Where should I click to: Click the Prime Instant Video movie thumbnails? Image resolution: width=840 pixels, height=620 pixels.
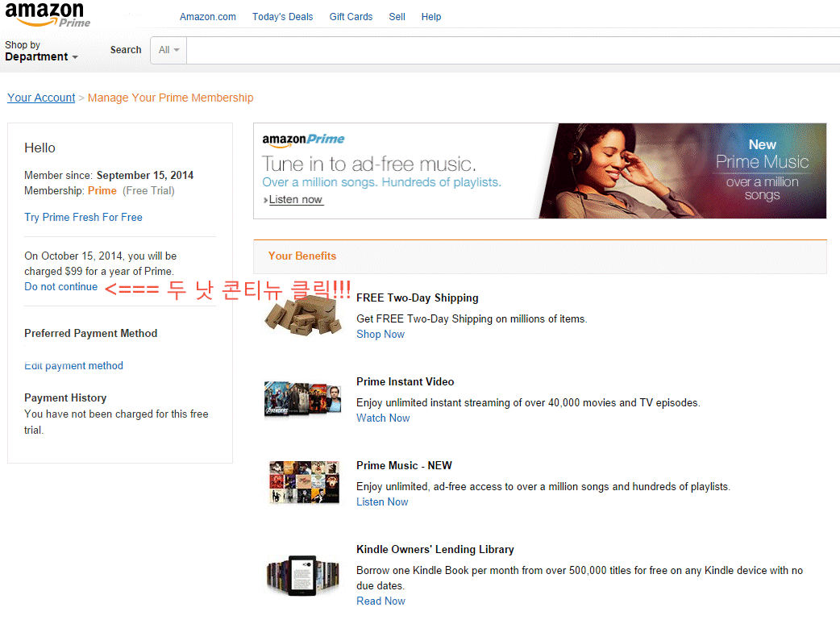pos(302,400)
